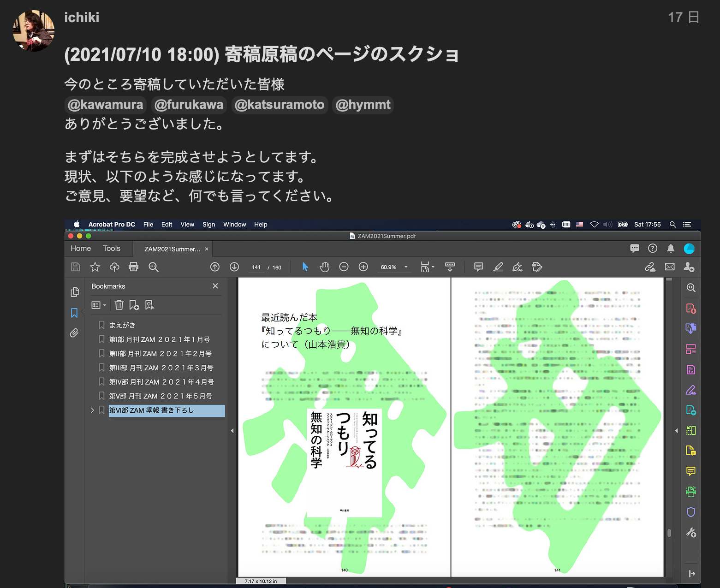Screen dimensions: 720x588
Task: Add a new bookmark
Action: tap(134, 305)
